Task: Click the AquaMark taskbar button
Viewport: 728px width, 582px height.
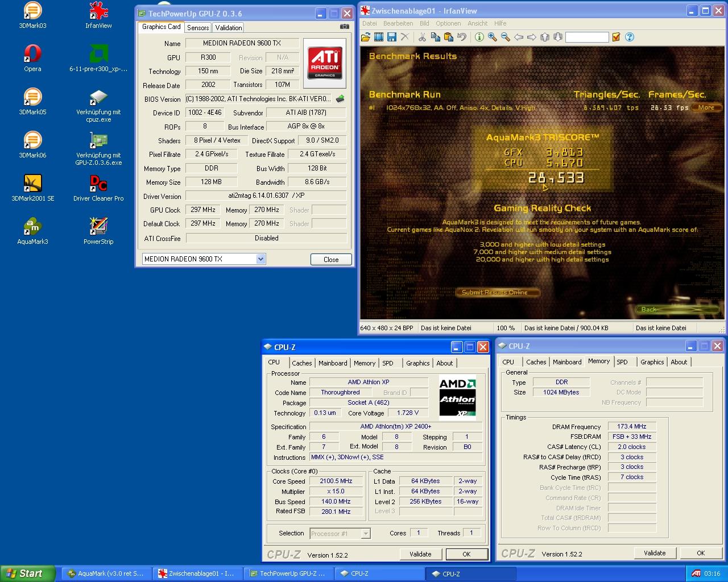Action: pos(106,573)
